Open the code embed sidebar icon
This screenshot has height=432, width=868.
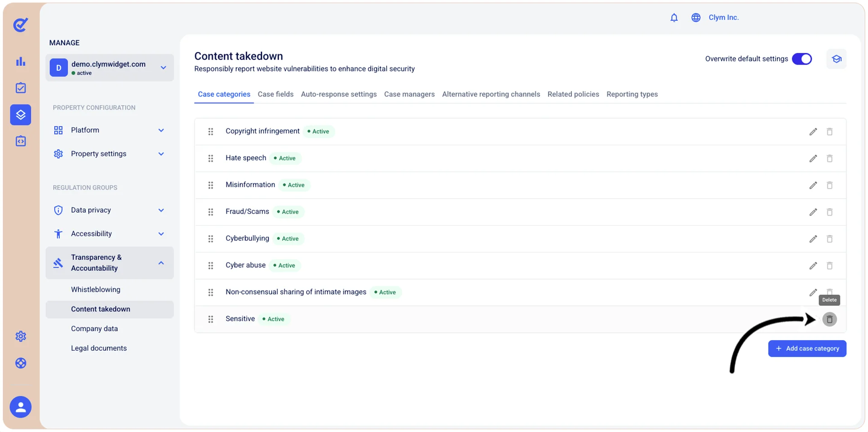coord(21,141)
